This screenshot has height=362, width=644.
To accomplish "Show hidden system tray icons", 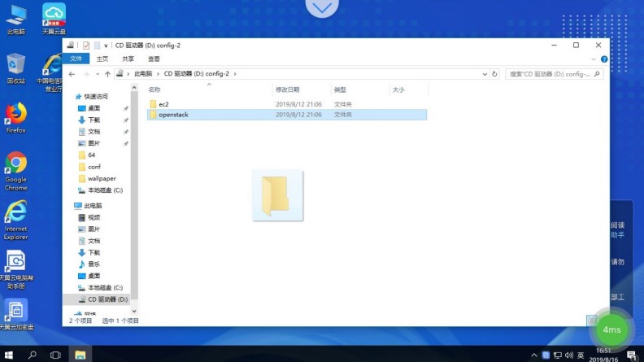I will pyautogui.click(x=533, y=355).
